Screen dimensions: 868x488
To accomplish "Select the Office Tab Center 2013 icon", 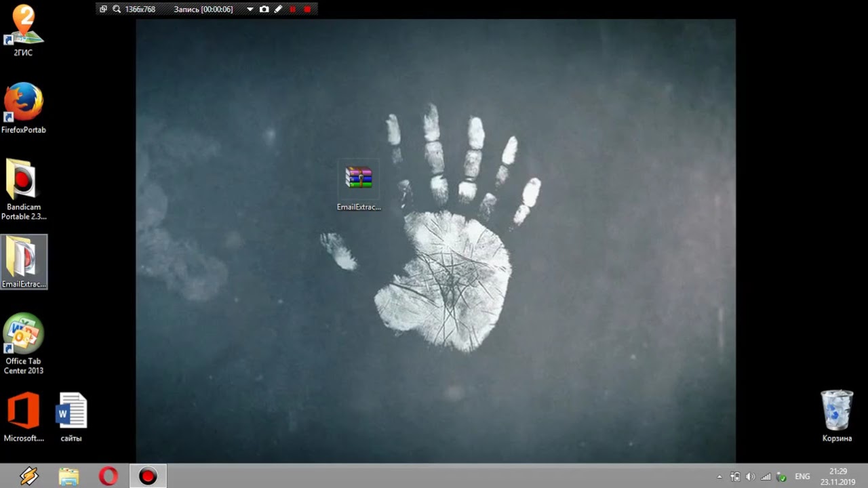I will (x=24, y=344).
